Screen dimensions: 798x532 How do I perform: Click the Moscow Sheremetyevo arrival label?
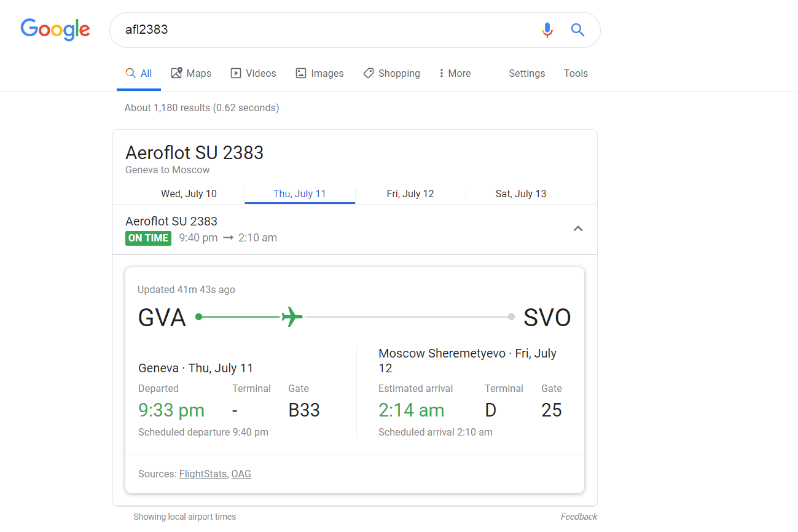(467, 361)
